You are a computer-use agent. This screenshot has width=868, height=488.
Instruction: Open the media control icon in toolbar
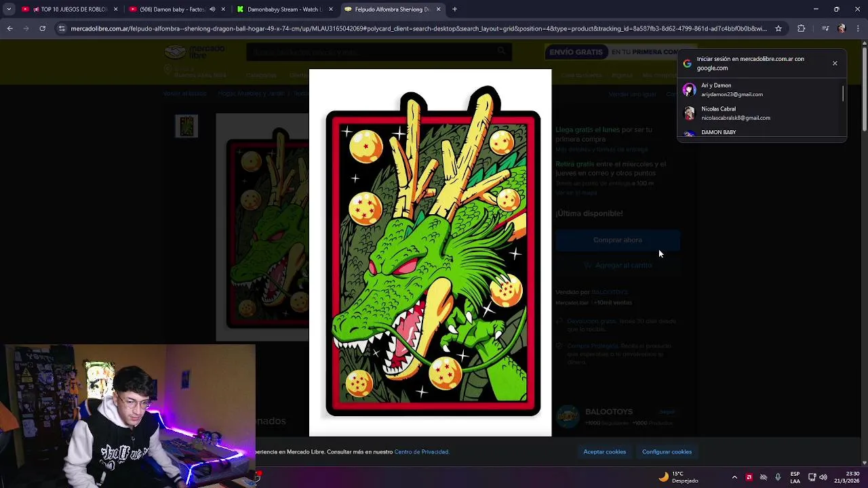(x=825, y=28)
